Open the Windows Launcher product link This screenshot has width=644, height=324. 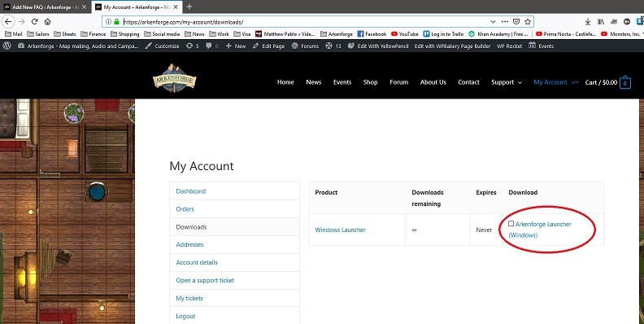(x=340, y=230)
